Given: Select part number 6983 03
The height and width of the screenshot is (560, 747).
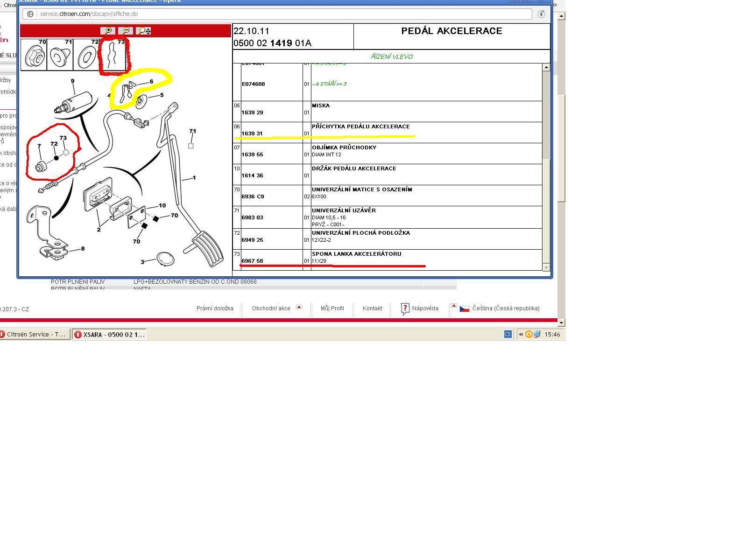Looking at the screenshot, I should [252, 217].
